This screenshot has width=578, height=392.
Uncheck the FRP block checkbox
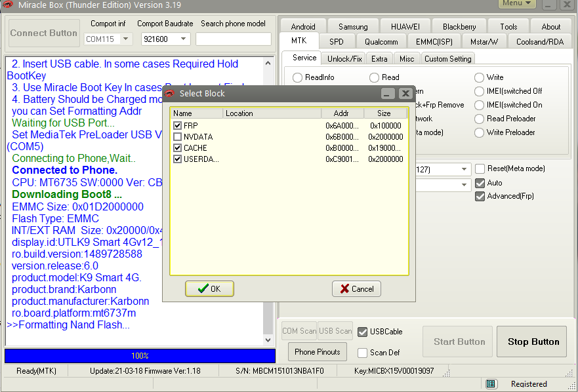[x=177, y=126]
